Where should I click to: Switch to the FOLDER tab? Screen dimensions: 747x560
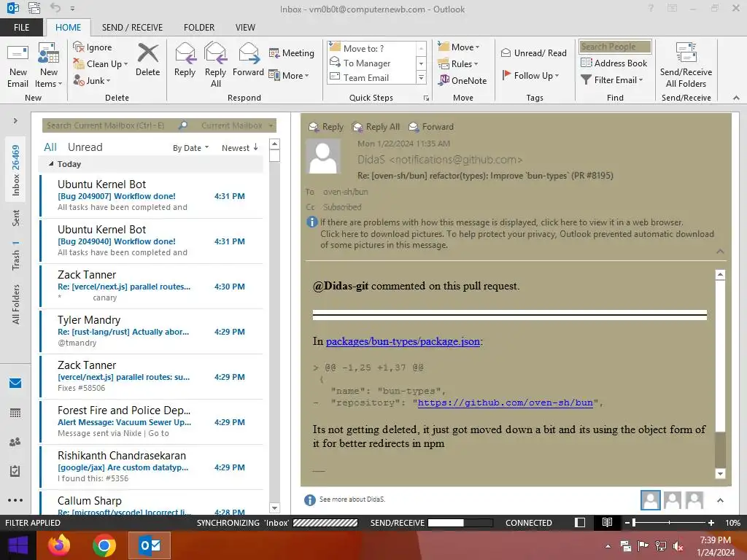(199, 27)
